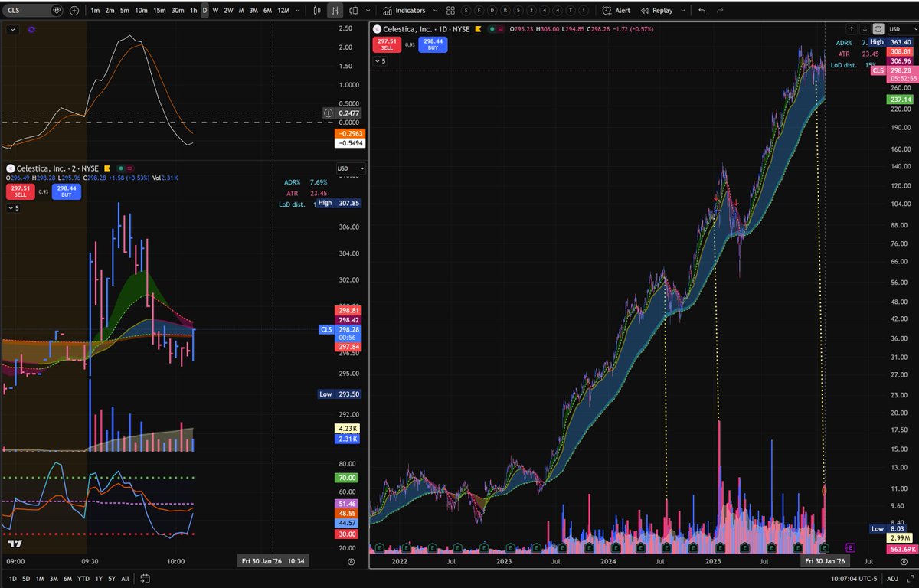Select the 5m timeframe
Screen dimensions: 919x588
click(126, 11)
